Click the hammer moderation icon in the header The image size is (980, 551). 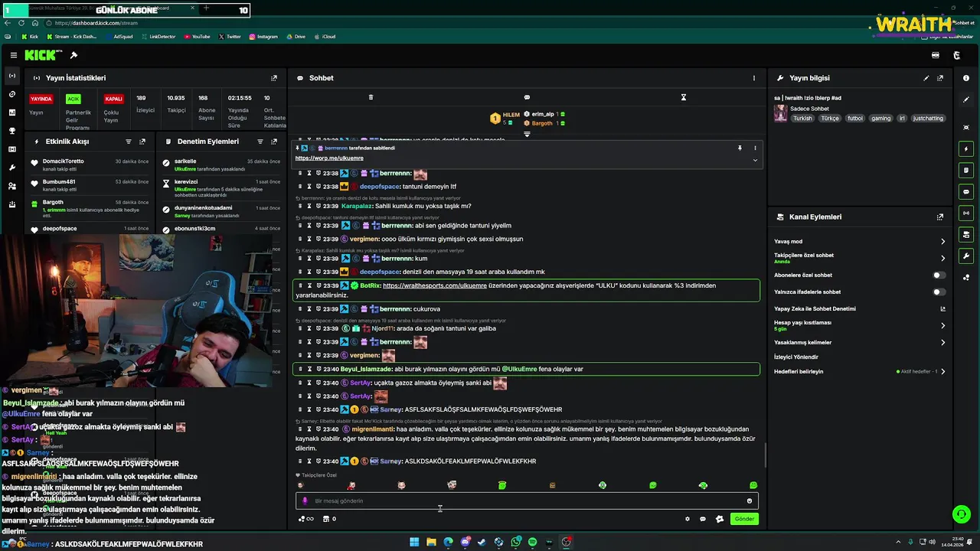click(73, 55)
